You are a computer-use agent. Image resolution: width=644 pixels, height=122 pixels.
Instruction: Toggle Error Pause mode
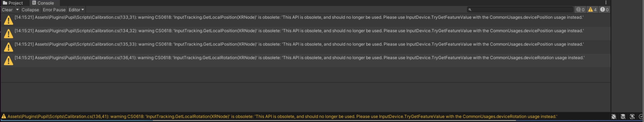point(54,10)
